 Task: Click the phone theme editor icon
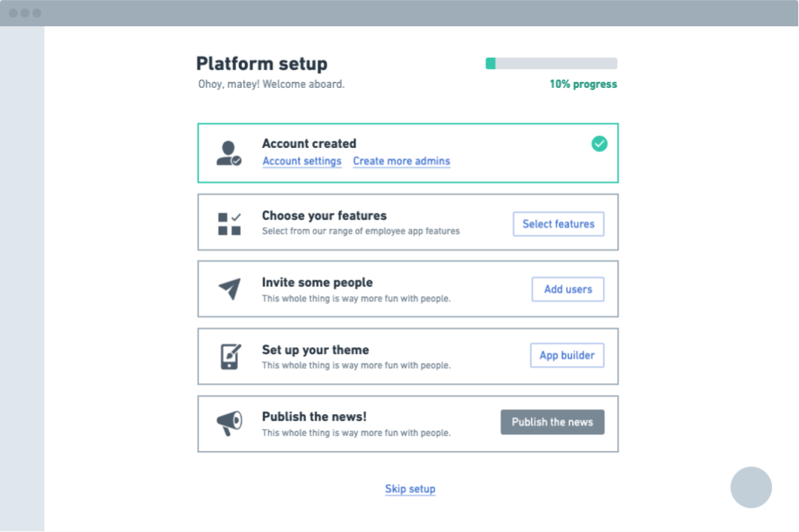coord(230,356)
